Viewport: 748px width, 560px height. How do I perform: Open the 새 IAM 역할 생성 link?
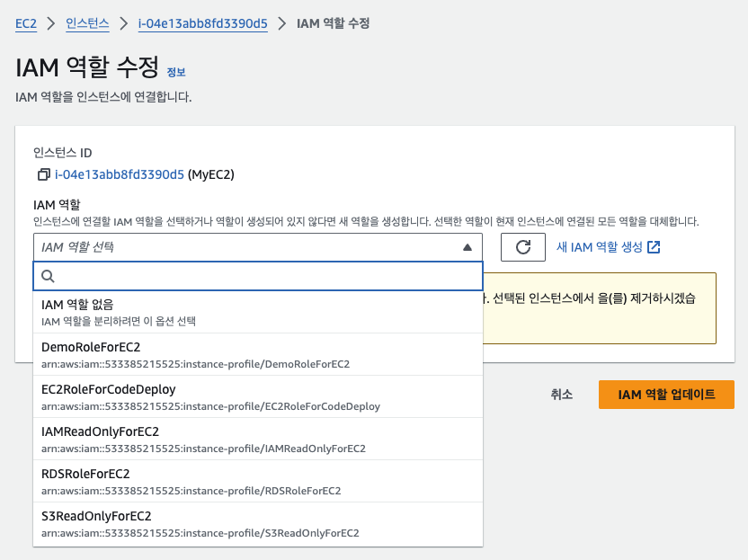[600, 247]
